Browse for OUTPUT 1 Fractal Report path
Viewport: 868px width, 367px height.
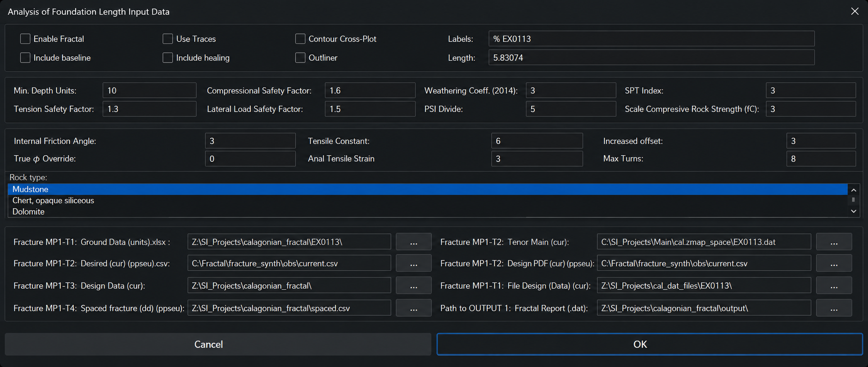(x=834, y=308)
